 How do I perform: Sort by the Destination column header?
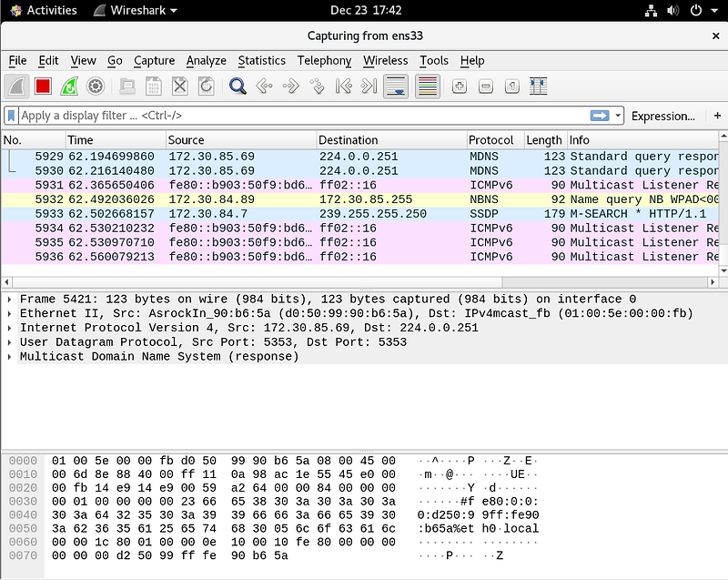[391, 140]
